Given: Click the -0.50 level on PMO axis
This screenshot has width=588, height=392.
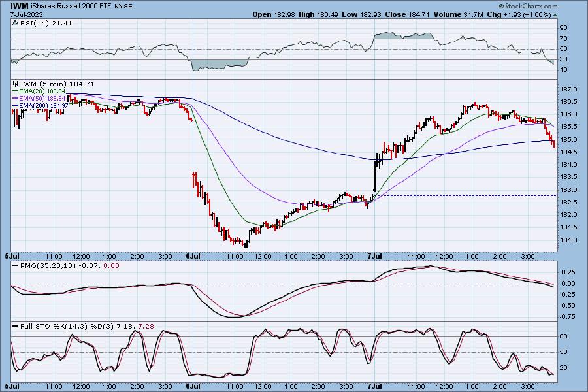Looking at the screenshot, I should (568, 306).
